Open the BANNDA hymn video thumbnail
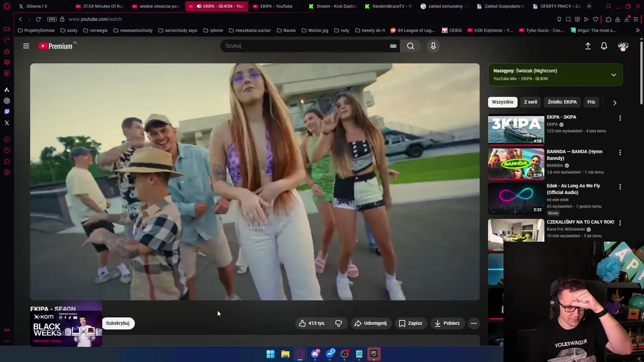 516,164
